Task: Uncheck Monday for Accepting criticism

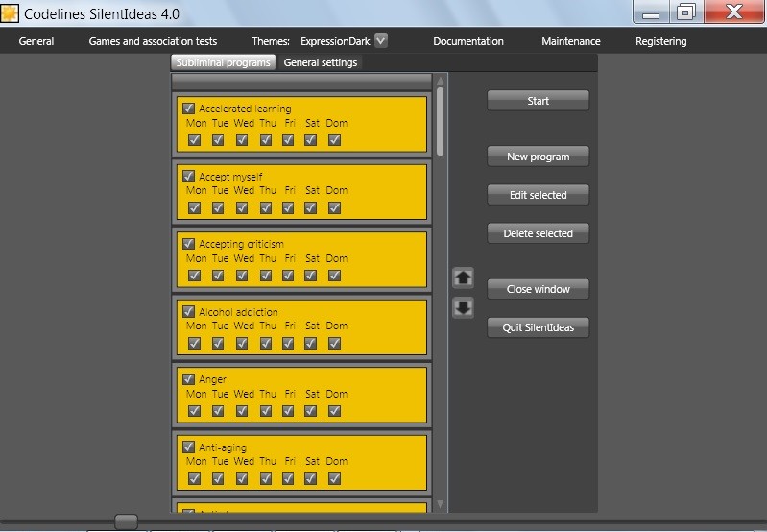Action: (195, 276)
